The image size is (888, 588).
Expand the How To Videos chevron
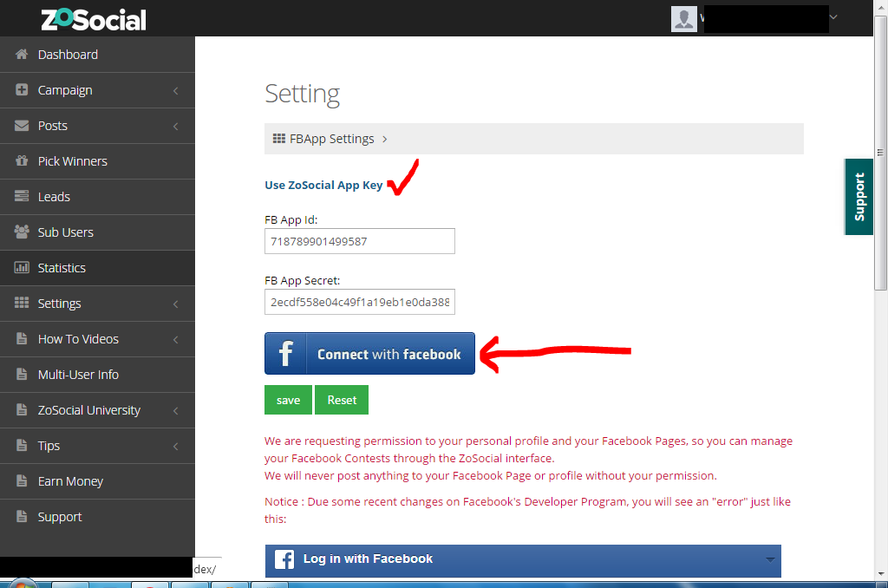click(175, 340)
